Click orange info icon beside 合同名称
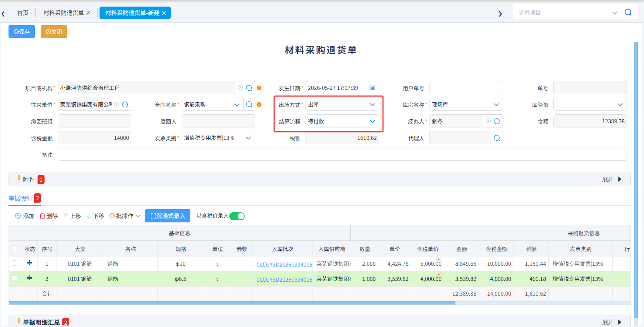 click(x=259, y=105)
